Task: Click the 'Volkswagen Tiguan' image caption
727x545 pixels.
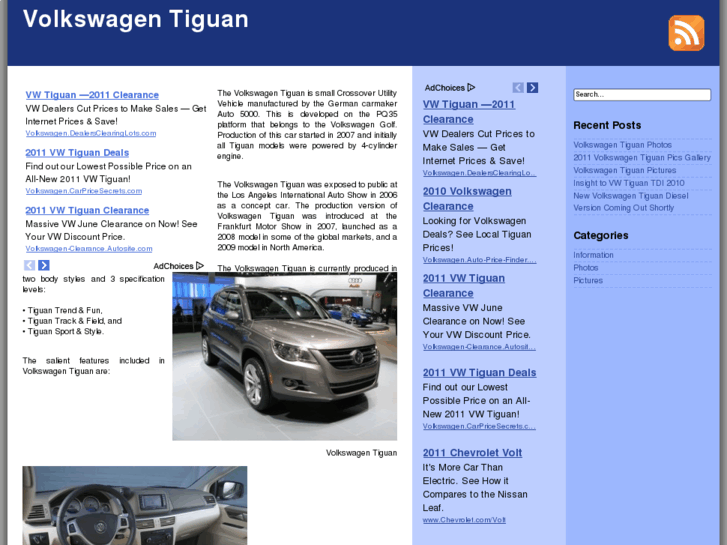Action: 361,453
